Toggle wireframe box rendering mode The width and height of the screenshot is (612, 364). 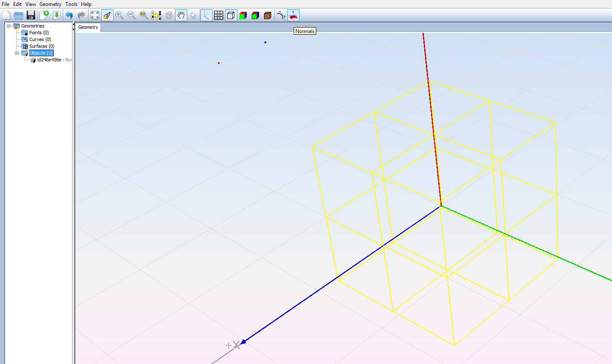tap(231, 16)
